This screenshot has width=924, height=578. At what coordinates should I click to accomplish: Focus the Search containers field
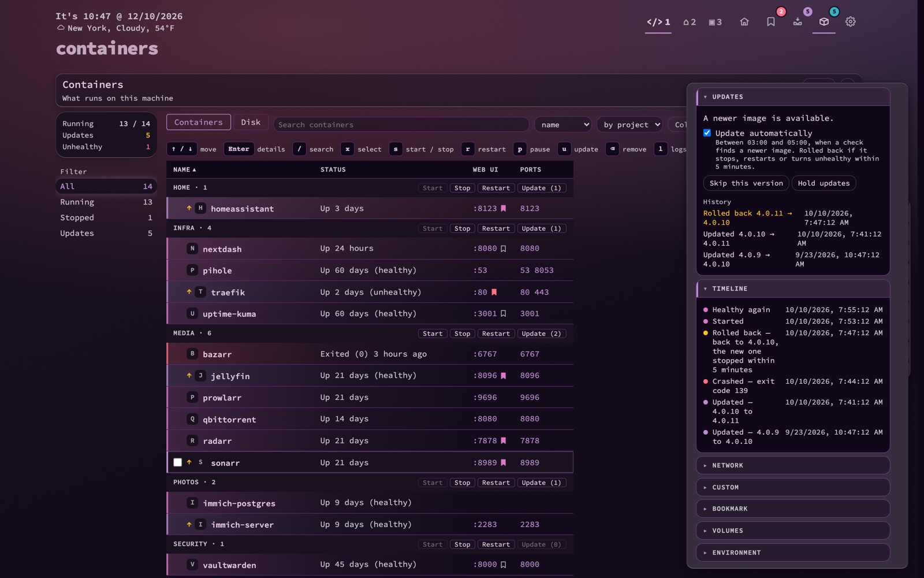401,125
